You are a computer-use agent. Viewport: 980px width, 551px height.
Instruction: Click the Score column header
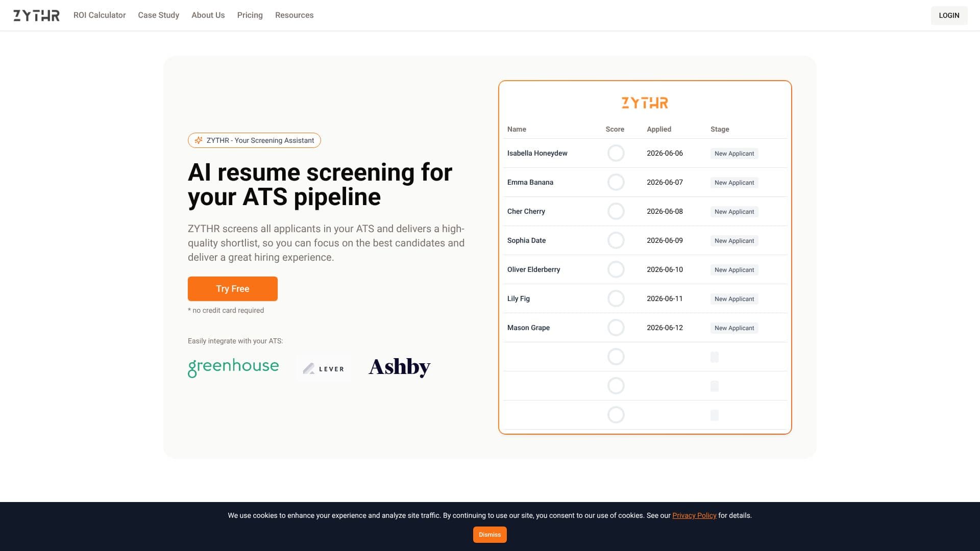(615, 129)
